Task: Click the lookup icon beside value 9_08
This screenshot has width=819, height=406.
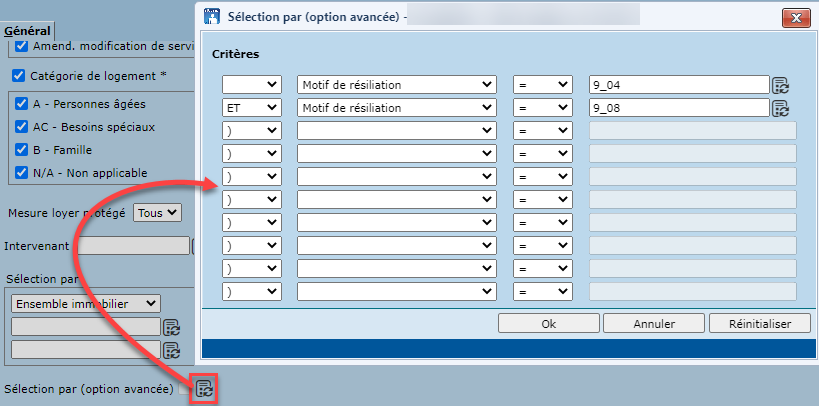Action: tap(781, 108)
